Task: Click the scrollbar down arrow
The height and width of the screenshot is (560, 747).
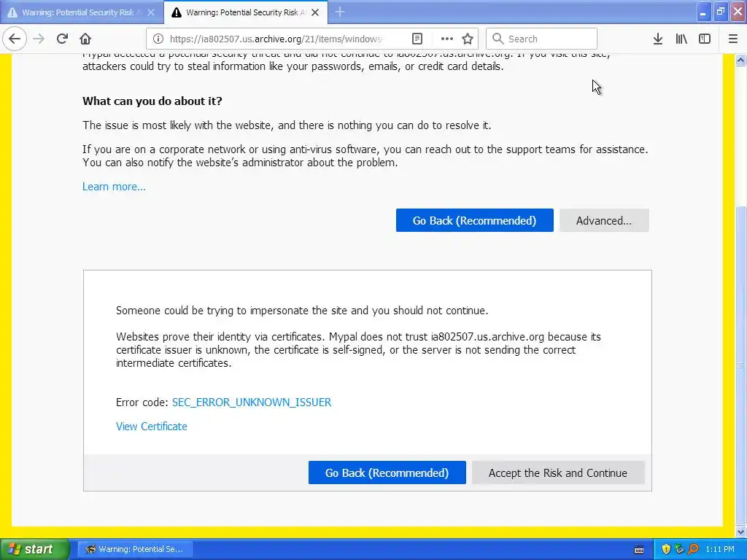Action: tap(741, 532)
